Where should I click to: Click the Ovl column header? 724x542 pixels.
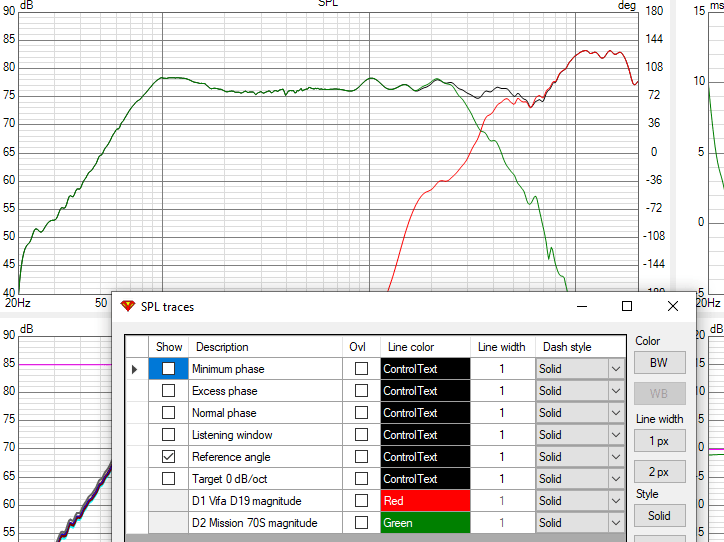(x=361, y=347)
